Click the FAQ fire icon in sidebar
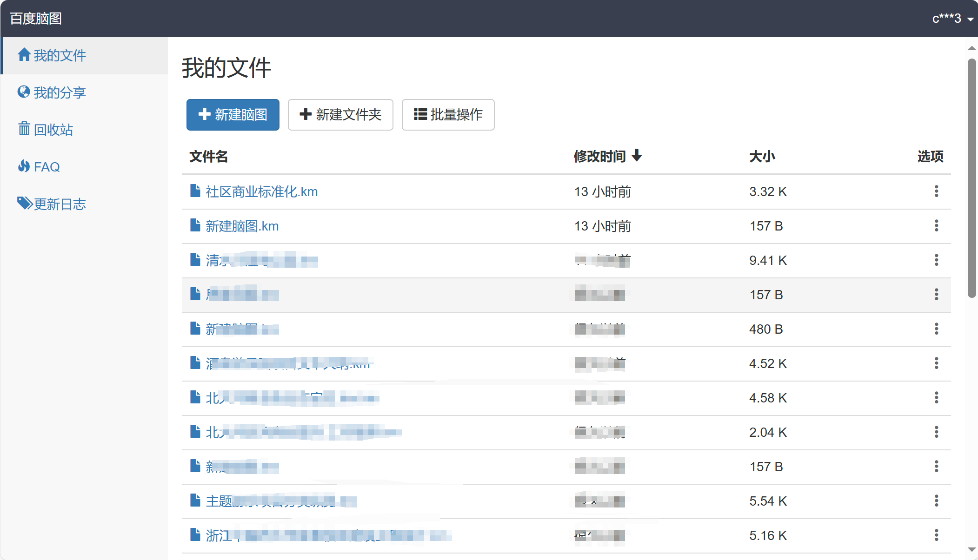This screenshot has height=560, width=978. click(x=24, y=166)
